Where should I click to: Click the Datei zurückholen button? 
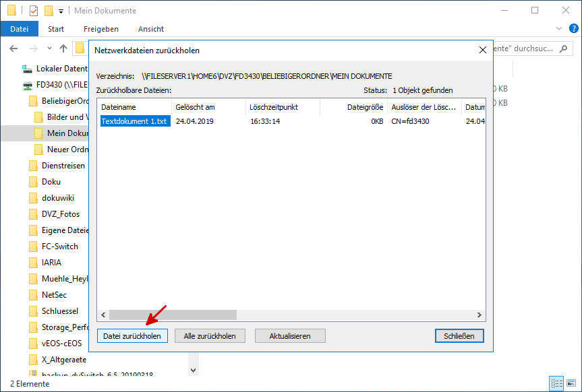[132, 335]
